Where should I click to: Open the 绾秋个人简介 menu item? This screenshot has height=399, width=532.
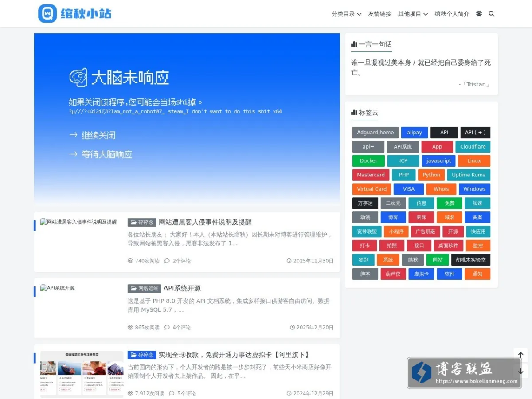(x=452, y=14)
